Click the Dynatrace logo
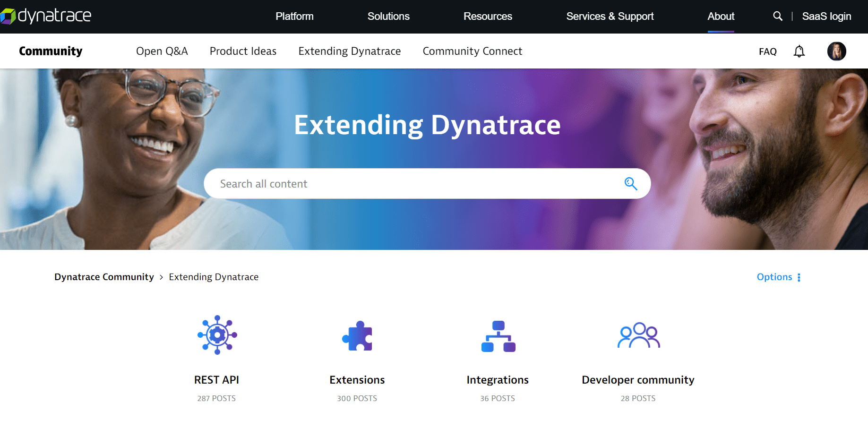 tap(46, 16)
